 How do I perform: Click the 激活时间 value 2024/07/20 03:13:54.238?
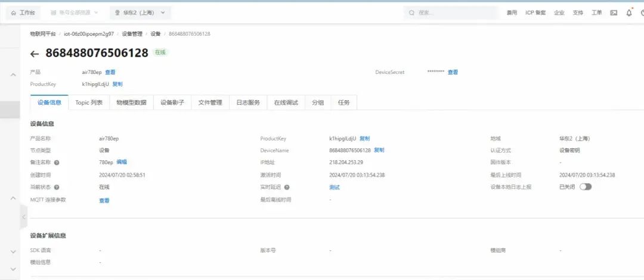tap(357, 175)
